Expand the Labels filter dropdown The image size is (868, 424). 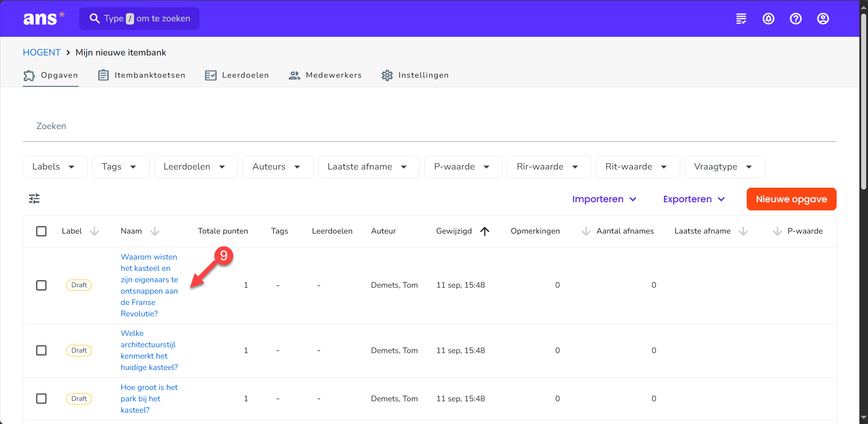(55, 167)
